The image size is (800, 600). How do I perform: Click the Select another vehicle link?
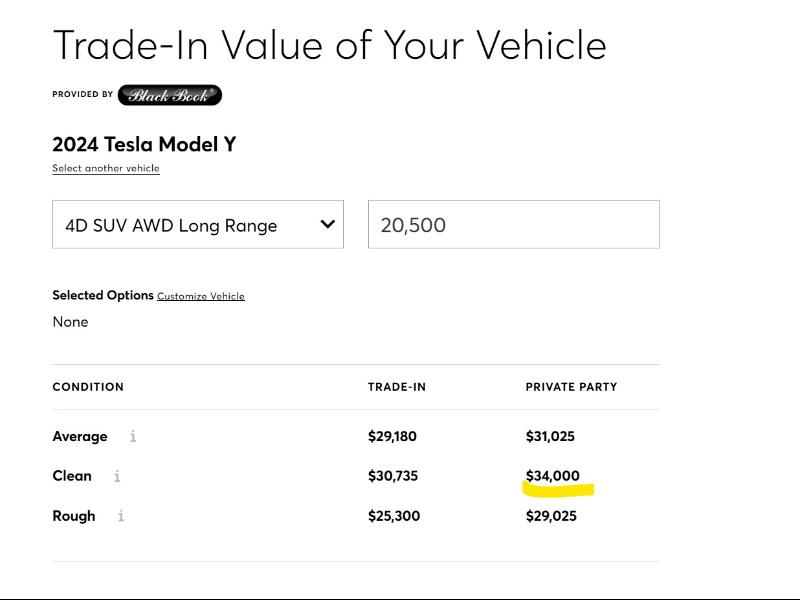click(106, 168)
